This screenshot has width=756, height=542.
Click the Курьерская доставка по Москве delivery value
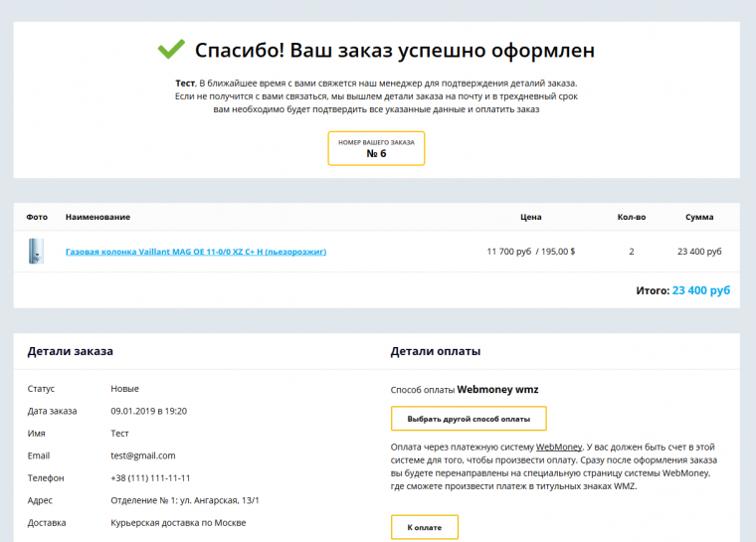[178, 522]
